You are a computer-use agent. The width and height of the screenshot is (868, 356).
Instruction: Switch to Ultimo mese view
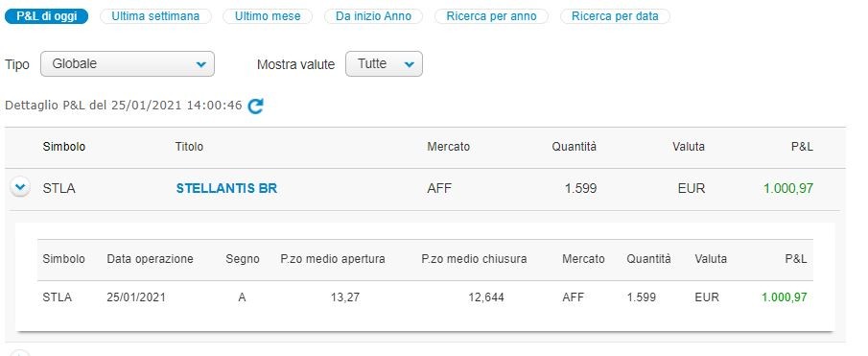coord(268,16)
